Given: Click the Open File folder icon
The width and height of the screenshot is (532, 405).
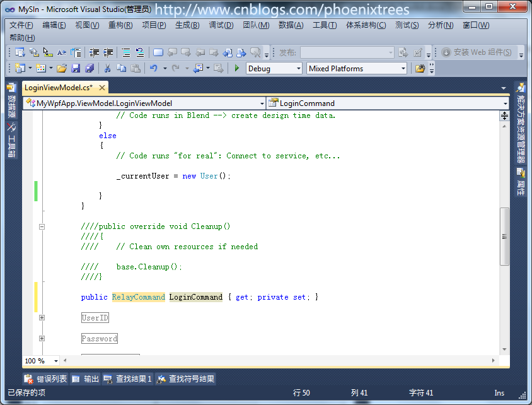Looking at the screenshot, I should click(62, 69).
